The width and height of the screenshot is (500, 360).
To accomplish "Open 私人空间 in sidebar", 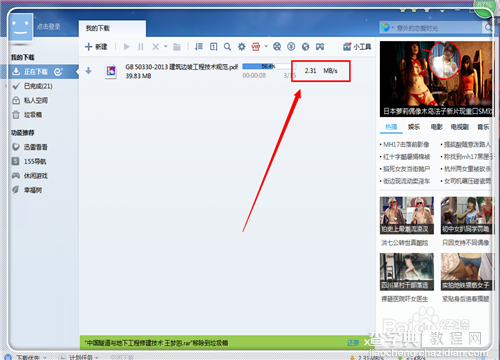I will tap(36, 100).
